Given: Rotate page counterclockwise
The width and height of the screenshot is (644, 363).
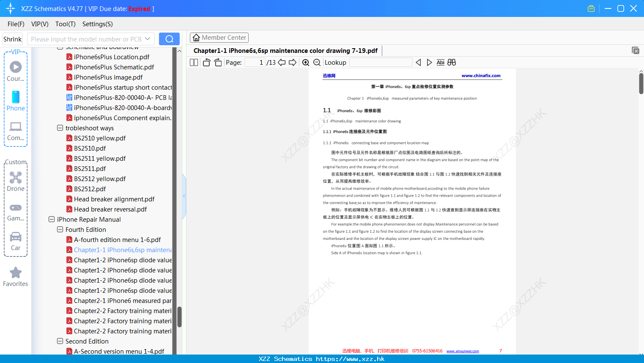Looking at the screenshot, I should pyautogui.click(x=206, y=63).
